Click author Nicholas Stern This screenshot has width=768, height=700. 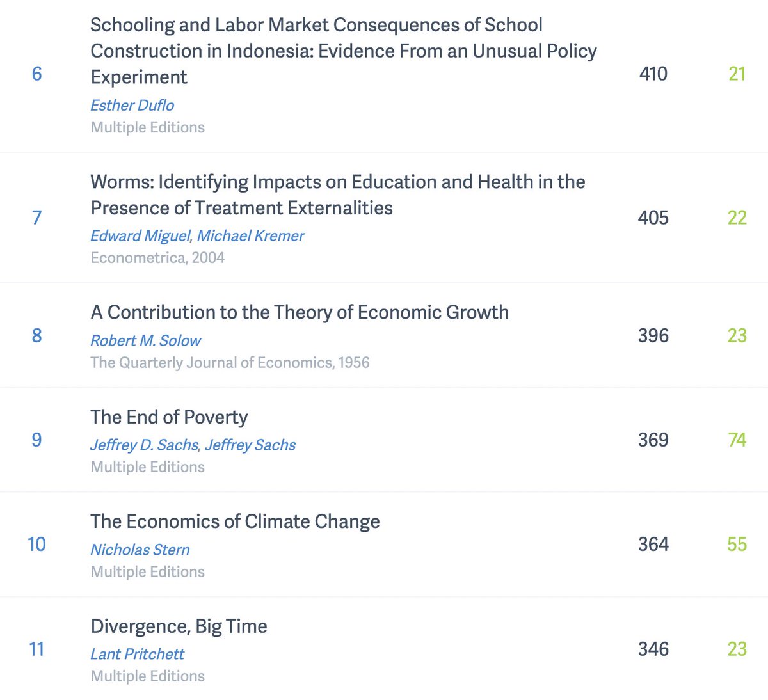pyautogui.click(x=140, y=550)
